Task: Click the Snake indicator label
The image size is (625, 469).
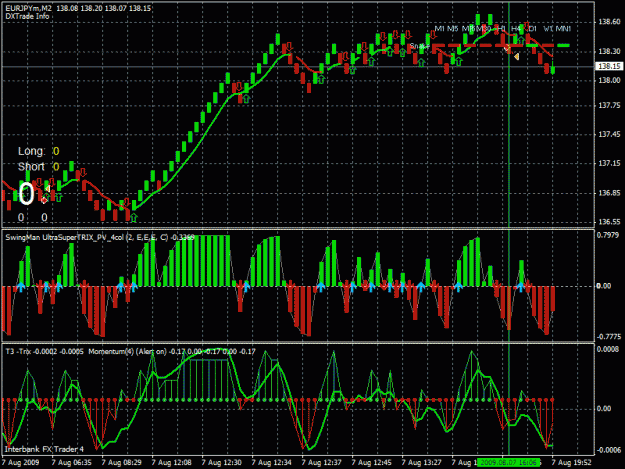Action: click(419, 47)
